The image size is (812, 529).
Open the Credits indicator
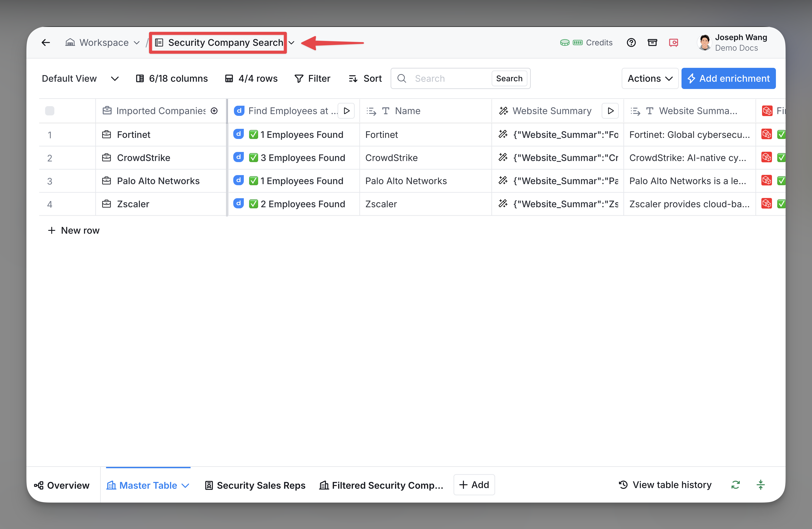586,43
